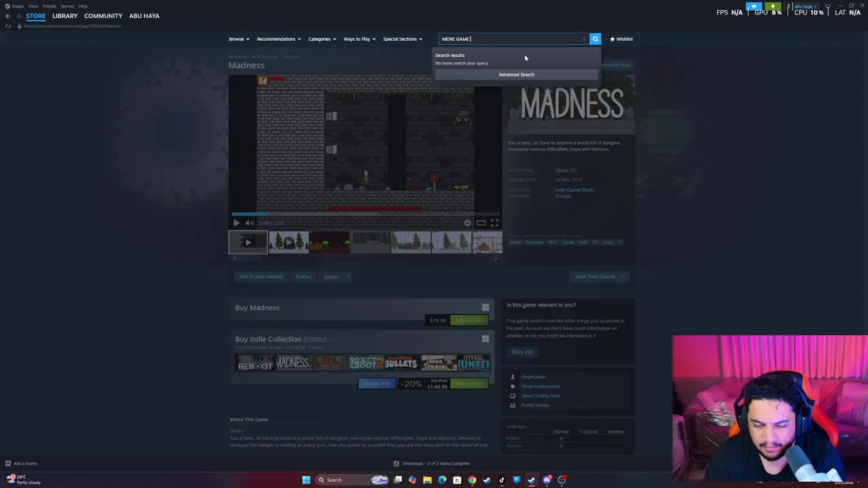Open the Help menu
Viewport: 868px width, 488px height.
pyautogui.click(x=83, y=6)
